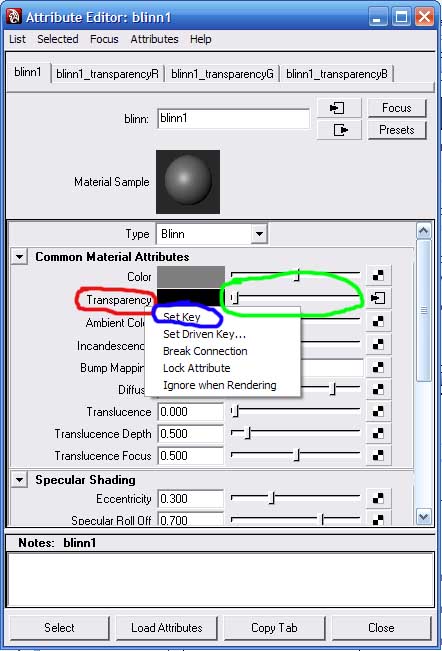Click the checker map button for Eccentricity
The image size is (442, 651).
(x=378, y=498)
